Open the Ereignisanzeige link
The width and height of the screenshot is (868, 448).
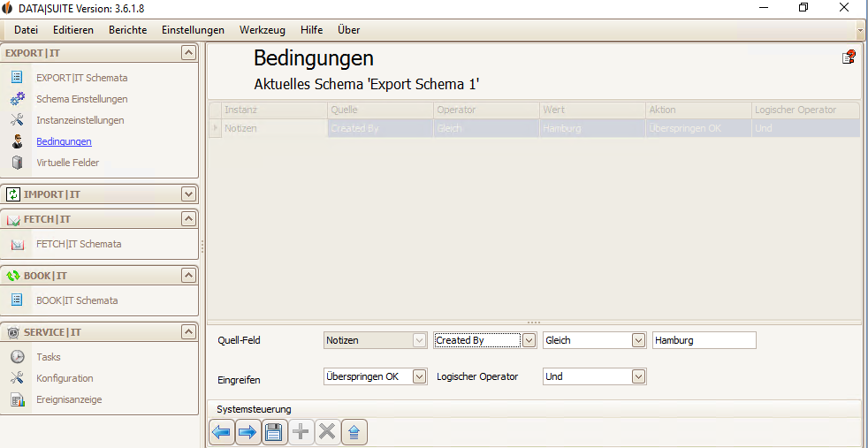click(x=69, y=399)
